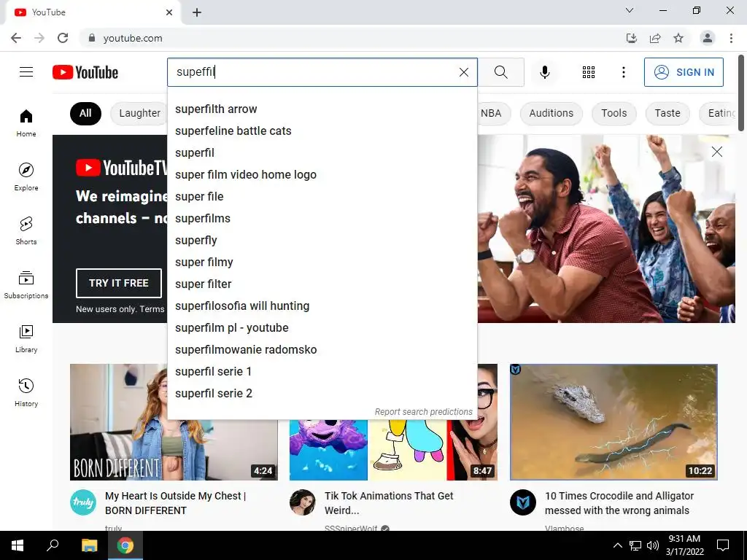Open the YouTube apps grid
The image size is (747, 560).
[x=589, y=72]
